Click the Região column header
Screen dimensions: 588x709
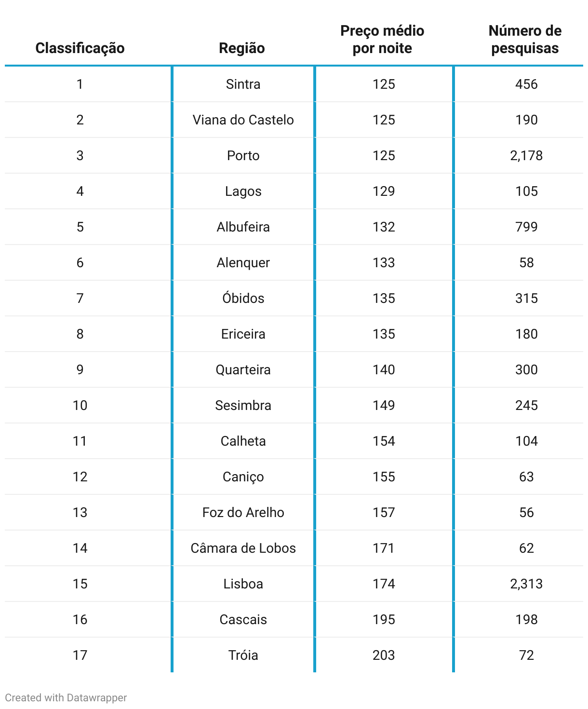(x=242, y=48)
